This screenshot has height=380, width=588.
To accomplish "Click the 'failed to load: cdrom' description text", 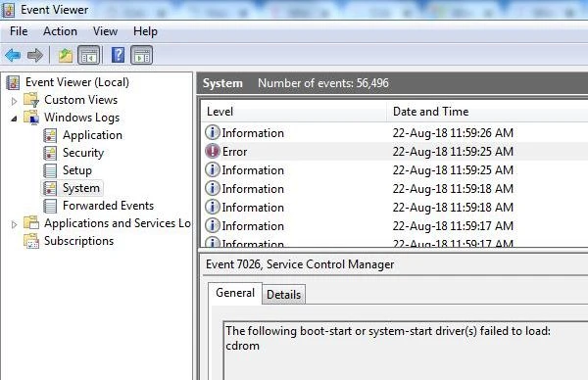I will [388, 338].
